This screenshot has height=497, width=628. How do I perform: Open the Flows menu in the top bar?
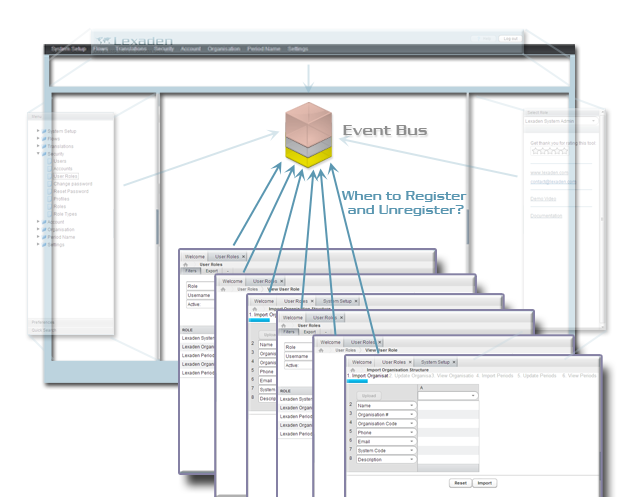pyautogui.click(x=101, y=49)
